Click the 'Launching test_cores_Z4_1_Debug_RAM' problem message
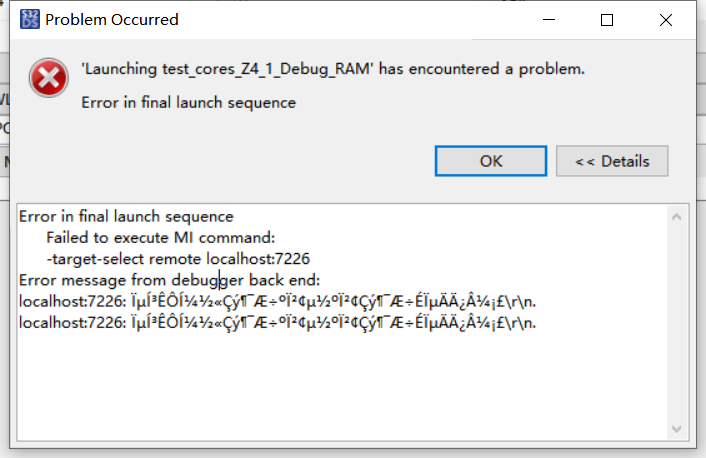 [x=332, y=70]
